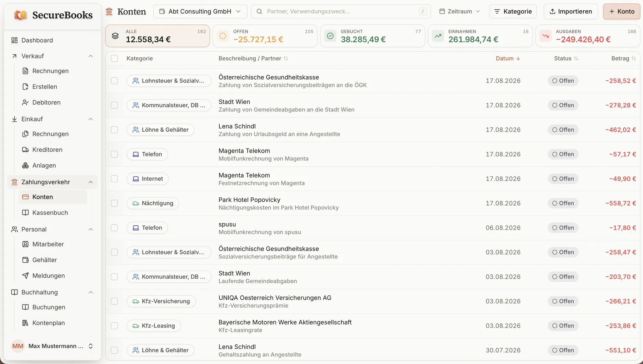
Task: Check the UNIQA Oesterreich row checkbox
Action: [x=114, y=301]
